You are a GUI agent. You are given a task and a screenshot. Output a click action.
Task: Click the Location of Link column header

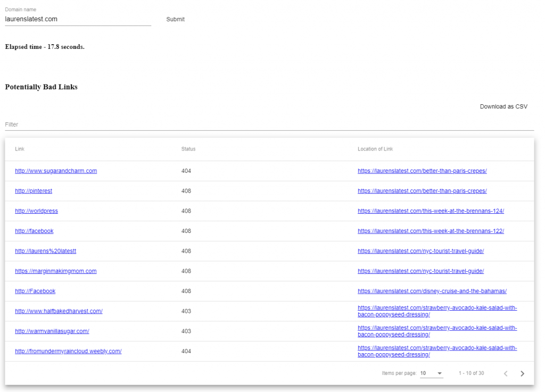pyautogui.click(x=375, y=149)
